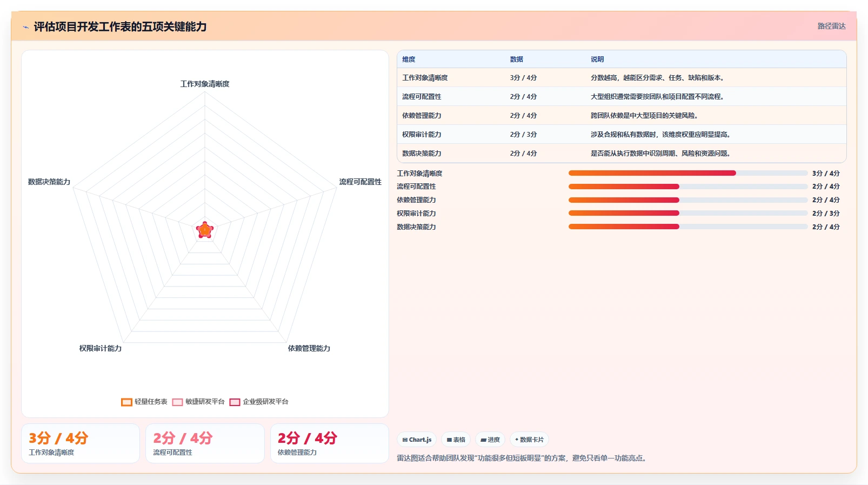Image resolution: width=868 pixels, height=485 pixels.
Task: Open the 2分 / 4分 依赖管理能力 stat card
Action: pyautogui.click(x=330, y=443)
